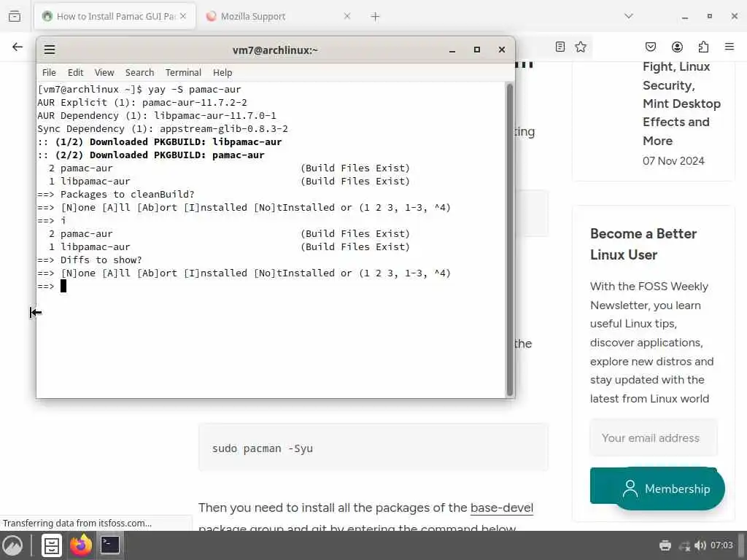Minimize the terminal window
Screen dimensions: 747x560
coord(452,50)
